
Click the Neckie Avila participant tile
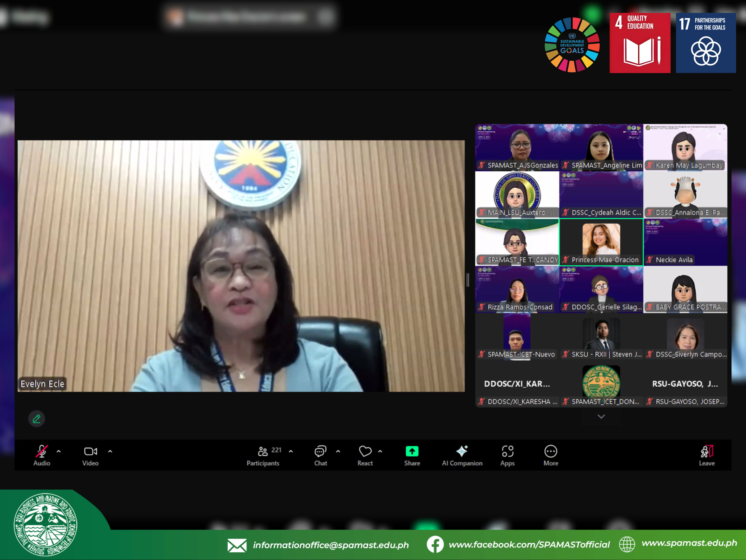click(x=685, y=242)
